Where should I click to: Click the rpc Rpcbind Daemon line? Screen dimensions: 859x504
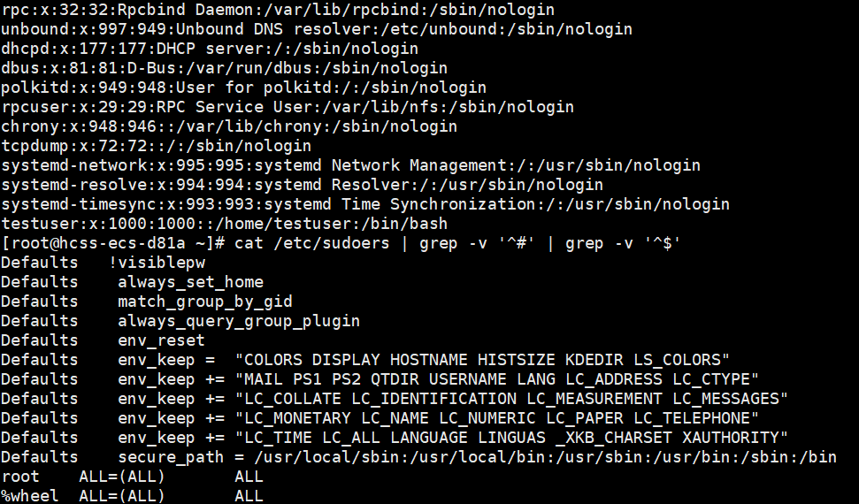pyautogui.click(x=278, y=10)
